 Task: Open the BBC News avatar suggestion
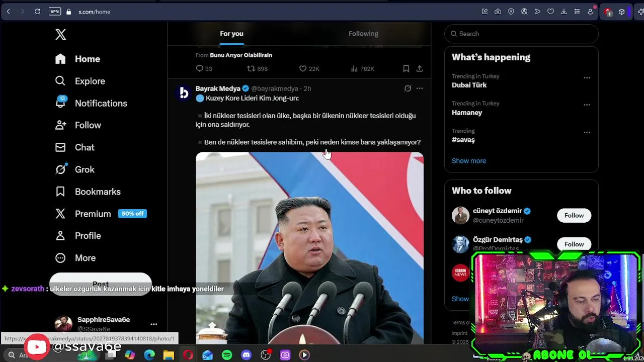tap(460, 273)
